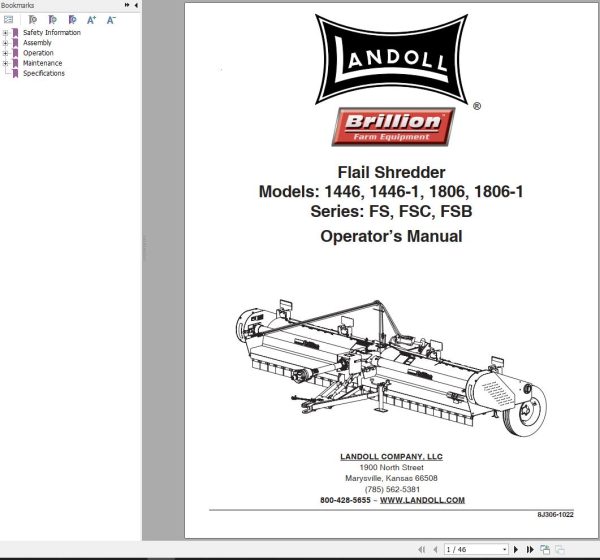Click the 'Marysville, Kansas 66508' line
The image size is (600, 560).
click(391, 478)
